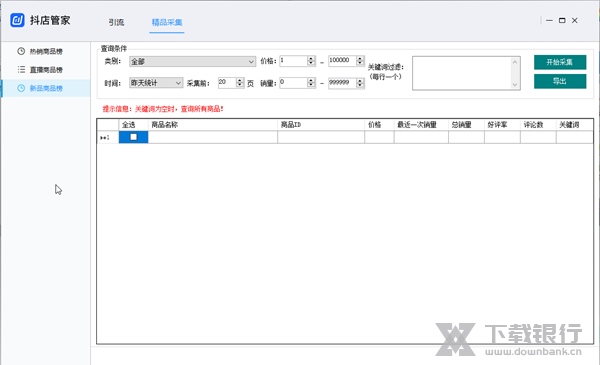Click the 最近一次销量 column header
The width and height of the screenshot is (600, 365).
pos(421,125)
